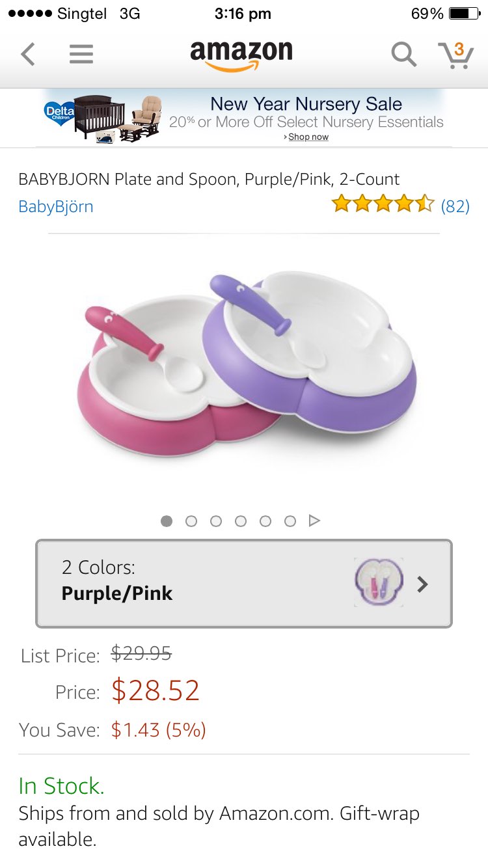Tap the back arrow icon
Viewport: 488px width, 868px height.
pos(28,54)
